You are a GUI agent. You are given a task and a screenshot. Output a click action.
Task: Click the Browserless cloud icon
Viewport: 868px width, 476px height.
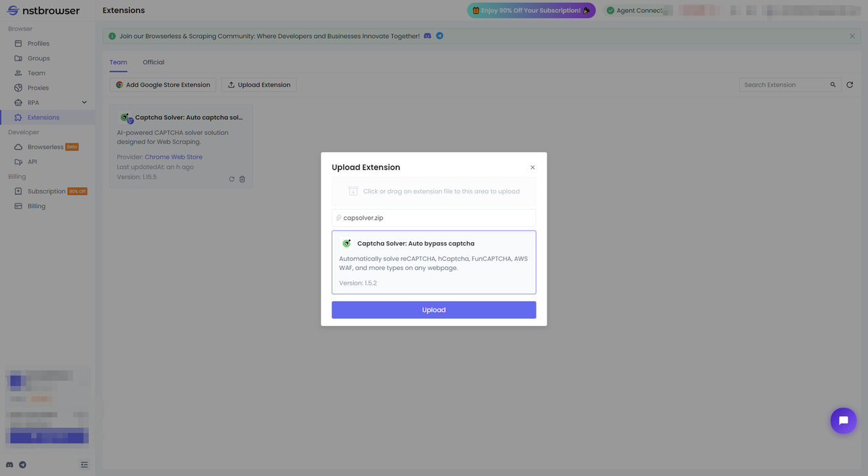click(18, 147)
